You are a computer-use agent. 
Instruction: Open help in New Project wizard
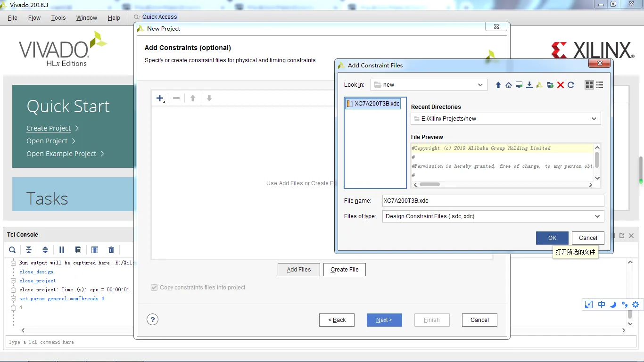click(x=152, y=320)
